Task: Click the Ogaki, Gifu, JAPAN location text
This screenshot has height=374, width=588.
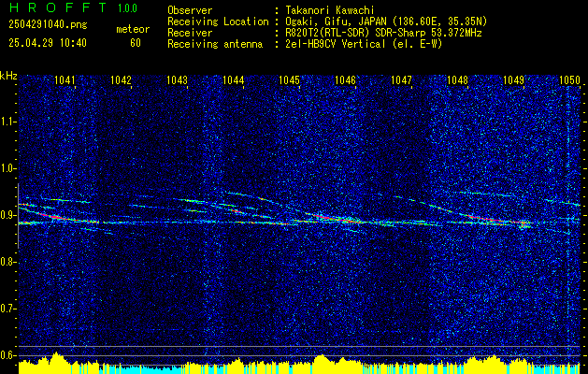Action: coord(386,22)
